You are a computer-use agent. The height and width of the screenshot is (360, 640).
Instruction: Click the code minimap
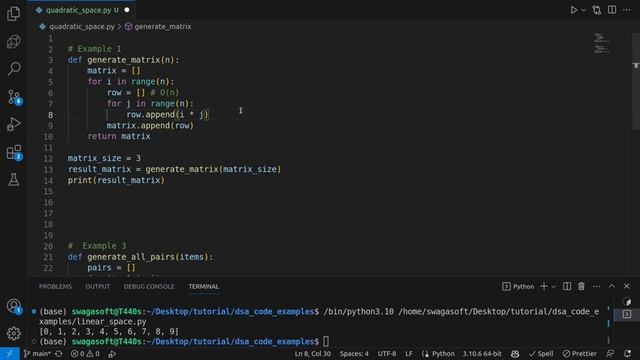(601, 44)
